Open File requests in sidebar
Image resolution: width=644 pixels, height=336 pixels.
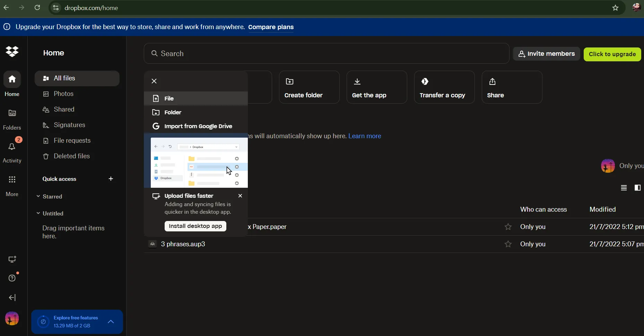[77, 141]
